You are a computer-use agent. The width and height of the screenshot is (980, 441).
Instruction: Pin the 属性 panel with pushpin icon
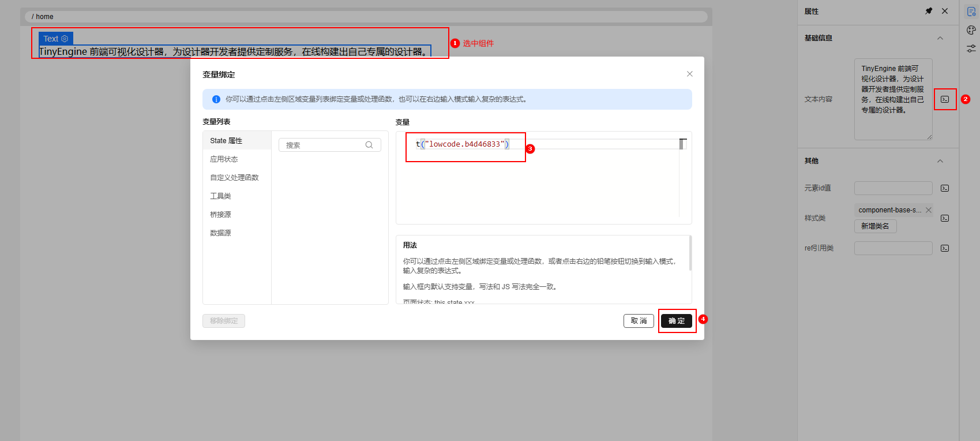(x=929, y=11)
